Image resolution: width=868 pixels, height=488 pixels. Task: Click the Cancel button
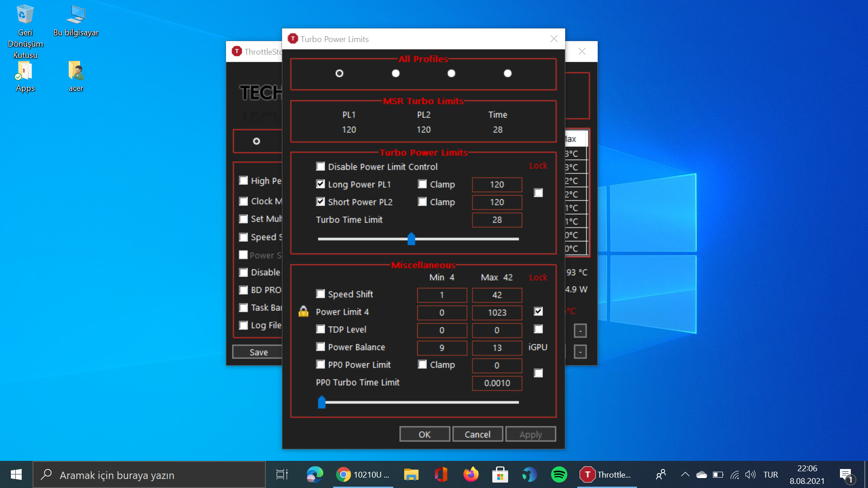pyautogui.click(x=477, y=434)
